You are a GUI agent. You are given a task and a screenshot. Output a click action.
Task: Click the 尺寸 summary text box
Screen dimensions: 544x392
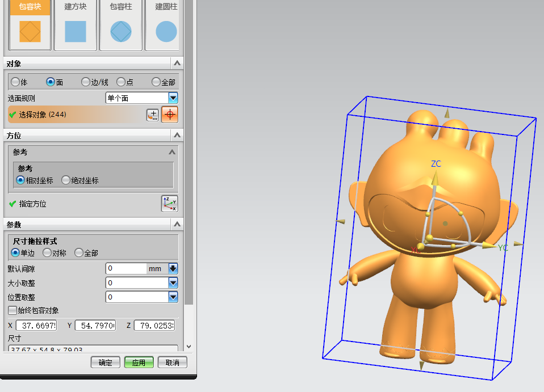point(93,348)
